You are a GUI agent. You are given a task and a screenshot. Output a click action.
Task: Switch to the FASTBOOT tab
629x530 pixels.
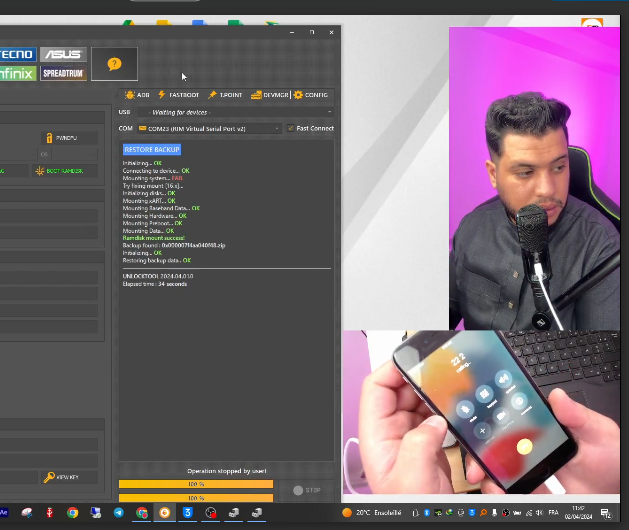(179, 95)
